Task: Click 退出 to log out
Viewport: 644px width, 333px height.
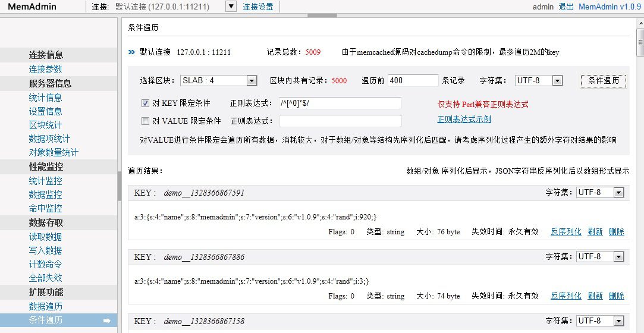Action: point(566,7)
